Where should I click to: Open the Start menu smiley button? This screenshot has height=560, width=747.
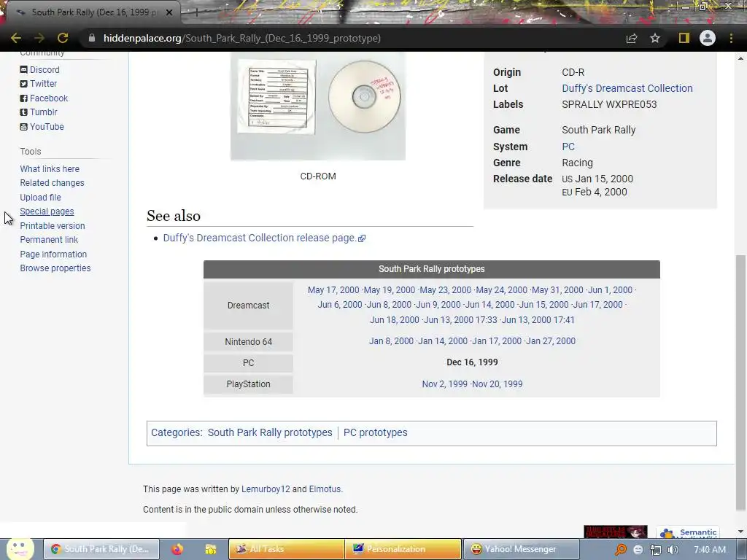point(20,549)
